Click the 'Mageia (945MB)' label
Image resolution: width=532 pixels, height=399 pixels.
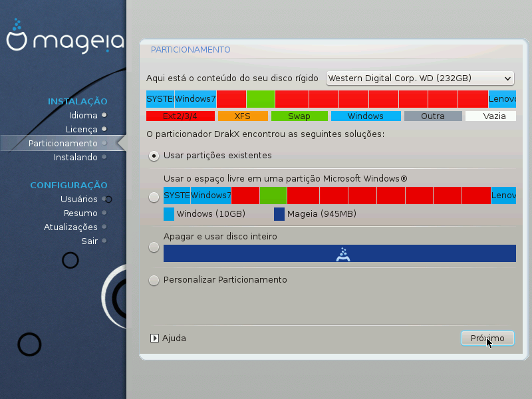tap(322, 214)
